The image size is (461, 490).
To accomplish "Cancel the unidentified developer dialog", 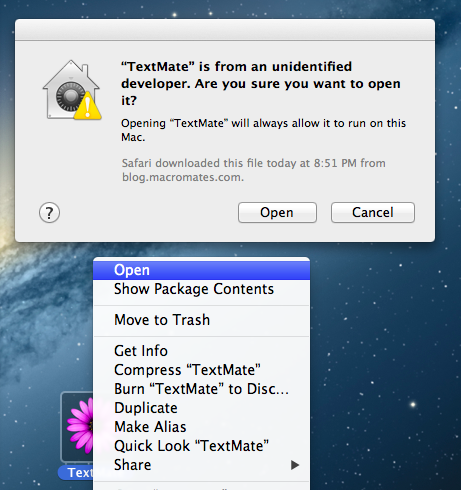I will click(x=373, y=212).
